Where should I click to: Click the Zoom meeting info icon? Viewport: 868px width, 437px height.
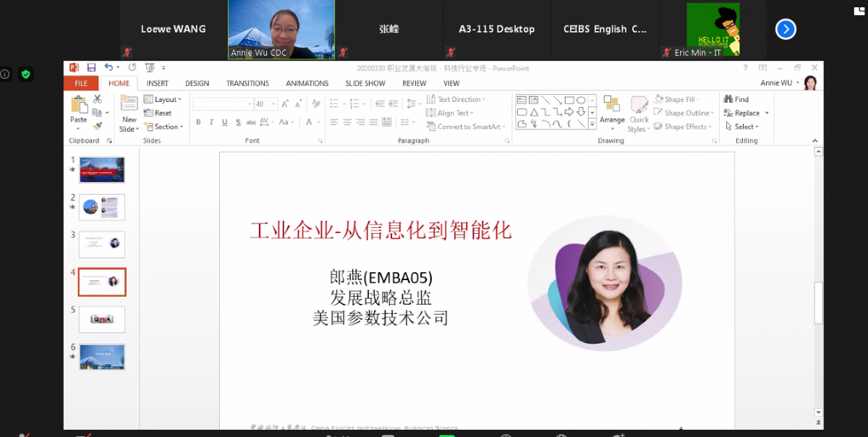5,74
